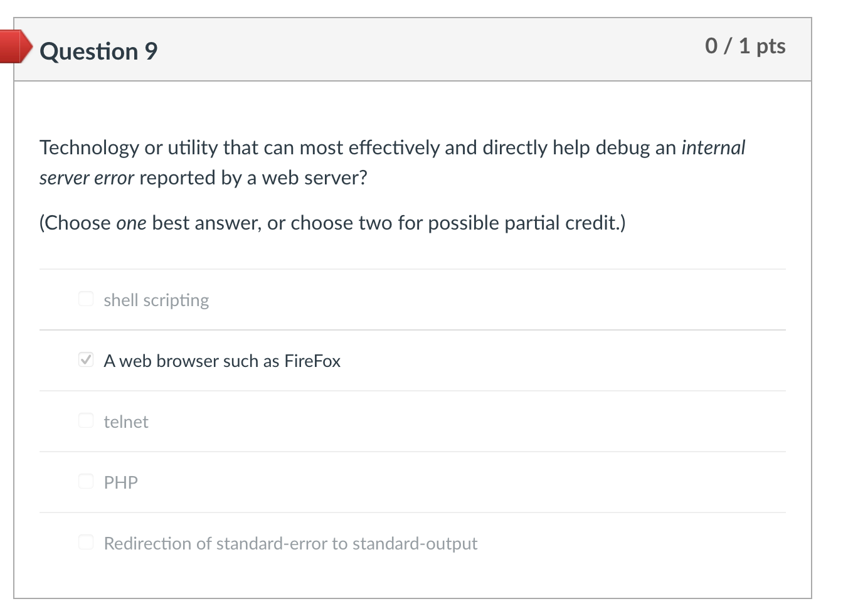Click the "Question 9" heading
The width and height of the screenshot is (853, 616).
[x=98, y=51]
